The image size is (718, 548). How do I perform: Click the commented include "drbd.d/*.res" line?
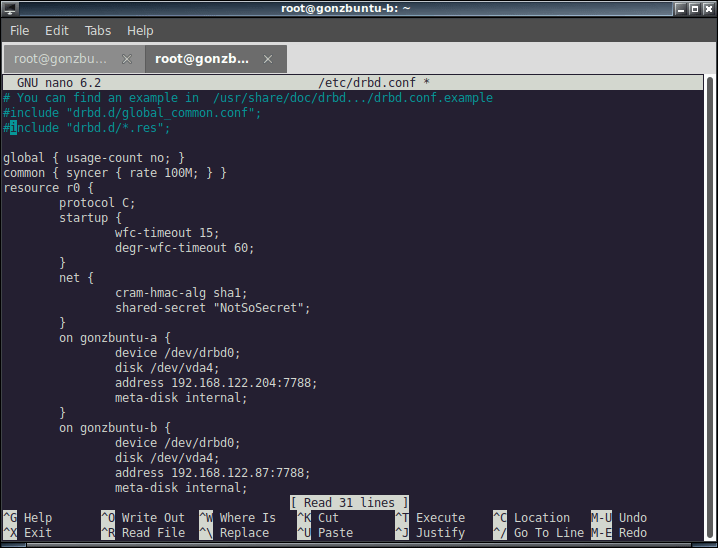87,128
